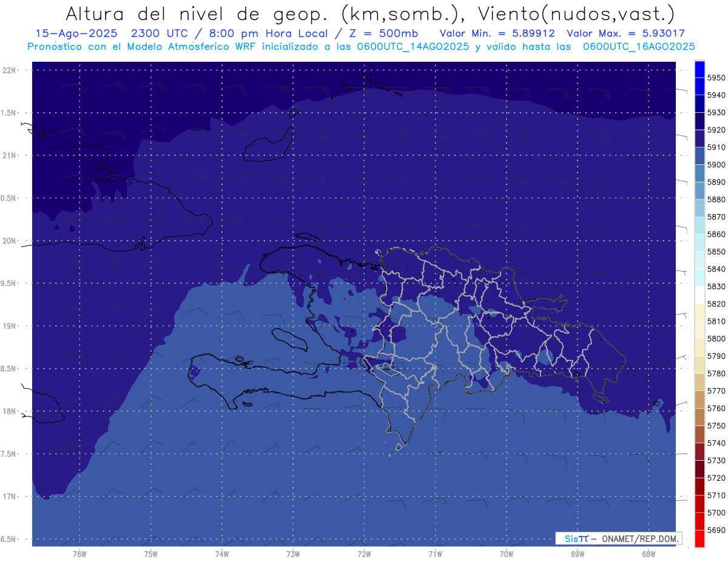Click the '17N' latitude label
Viewport: 728px width, 562px height.
(8, 497)
